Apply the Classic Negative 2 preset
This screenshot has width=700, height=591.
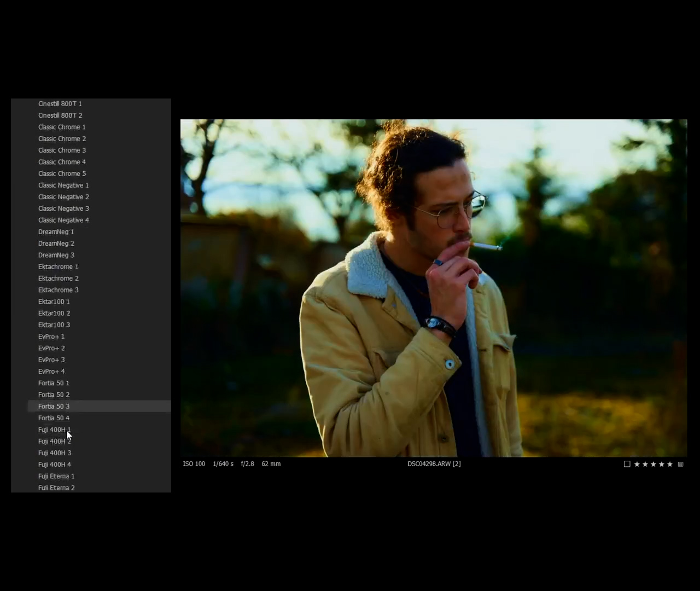point(63,196)
